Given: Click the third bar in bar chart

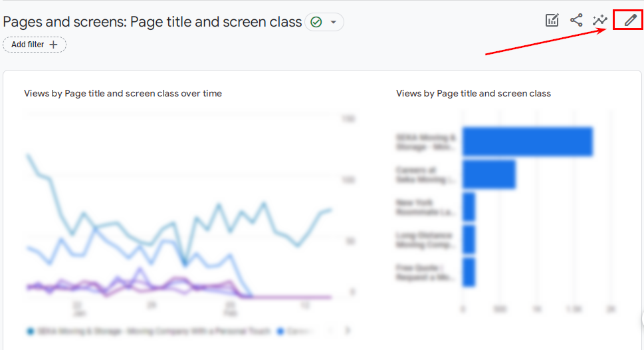Looking at the screenshot, I should point(469,207).
